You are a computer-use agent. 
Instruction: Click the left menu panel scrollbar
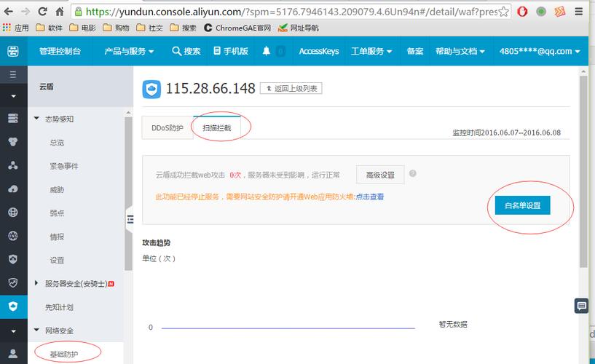128,194
